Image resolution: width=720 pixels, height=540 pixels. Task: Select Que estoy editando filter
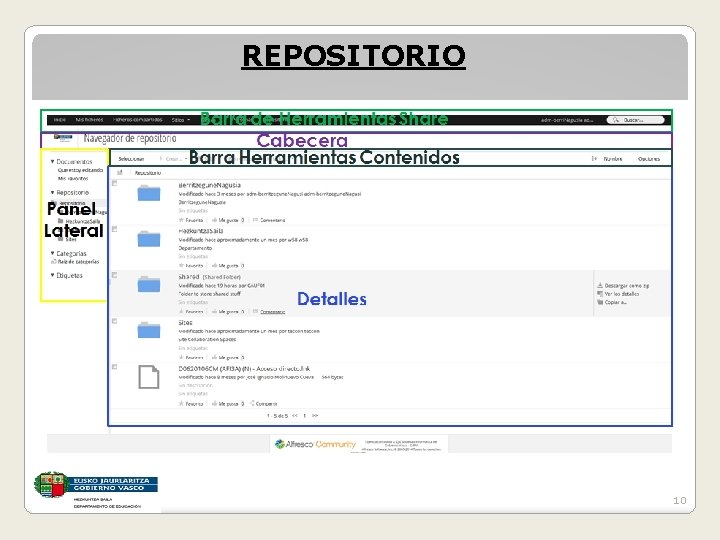click(80, 170)
